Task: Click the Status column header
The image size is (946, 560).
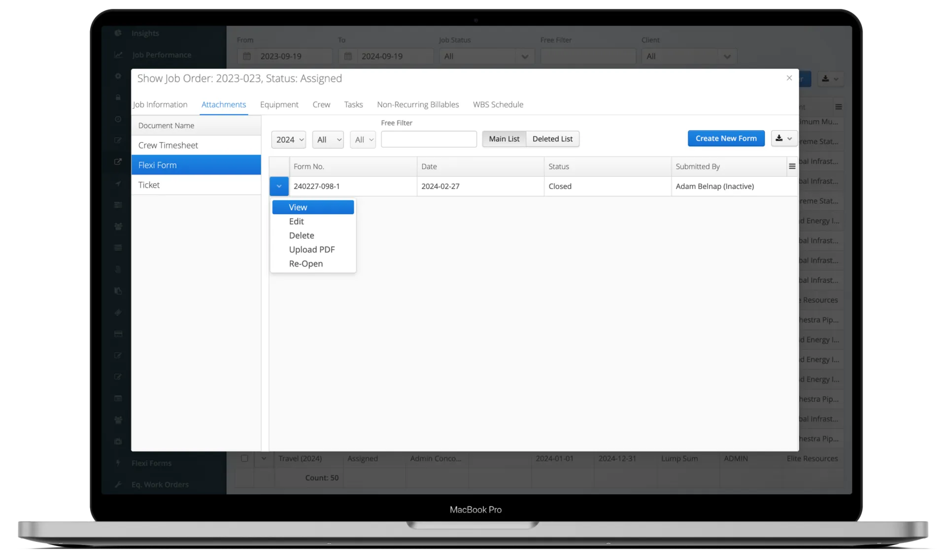Action: (608, 166)
